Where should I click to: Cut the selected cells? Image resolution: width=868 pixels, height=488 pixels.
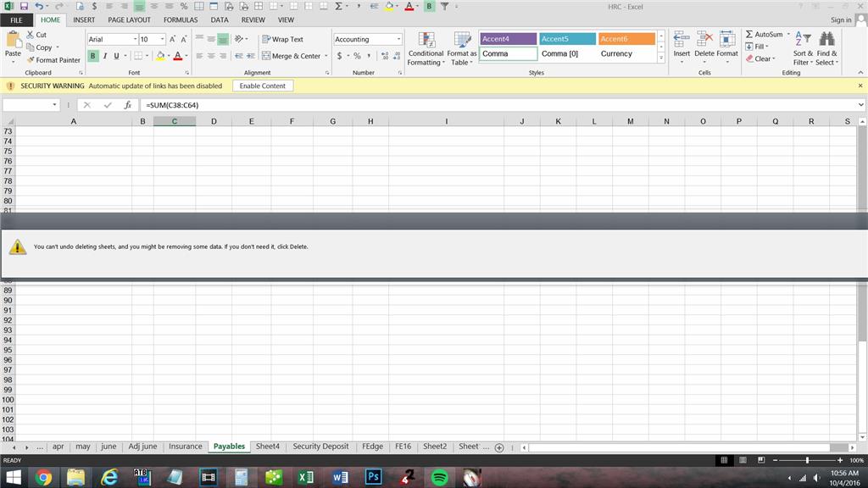coord(36,34)
